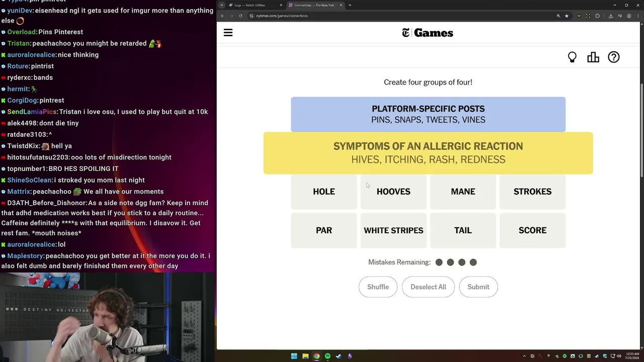Click the solved PLATFORM-SPECIFIC POSTS blue group

[x=428, y=114]
